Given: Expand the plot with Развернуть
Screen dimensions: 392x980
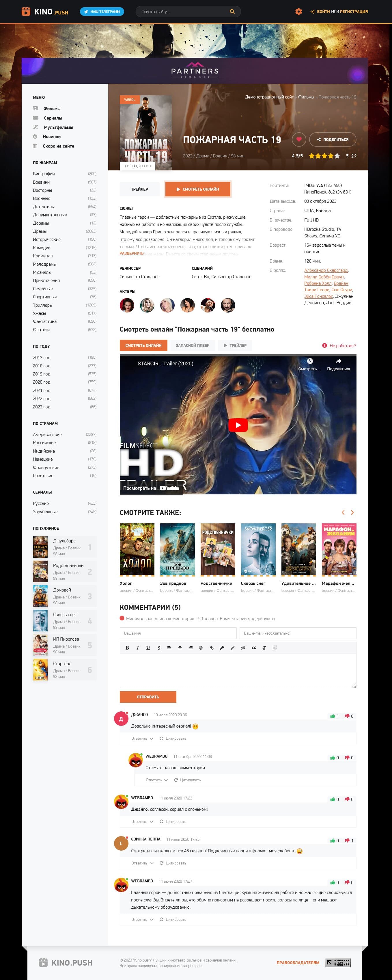Looking at the screenshot, I should [x=132, y=253].
